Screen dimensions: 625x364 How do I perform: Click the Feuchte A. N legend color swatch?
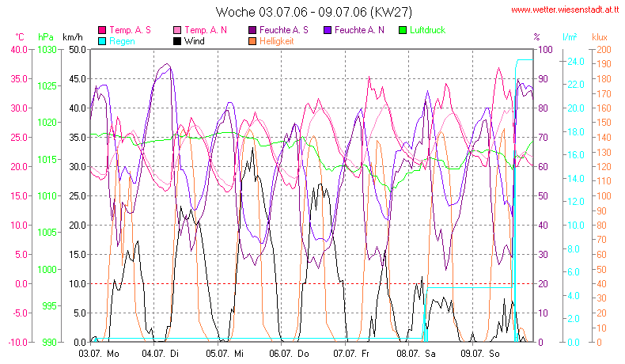328,30
